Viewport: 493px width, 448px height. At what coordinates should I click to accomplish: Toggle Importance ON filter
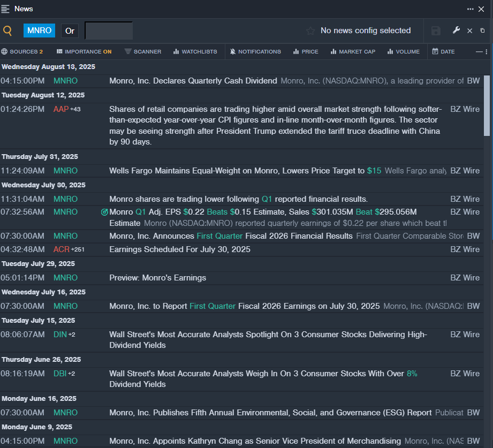tap(84, 51)
